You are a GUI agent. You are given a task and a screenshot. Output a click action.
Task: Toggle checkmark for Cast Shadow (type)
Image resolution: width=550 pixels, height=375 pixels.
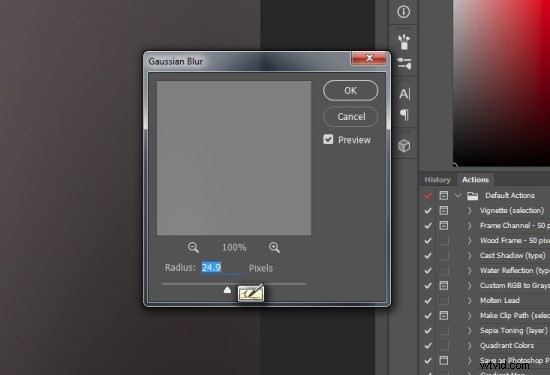[x=428, y=256]
